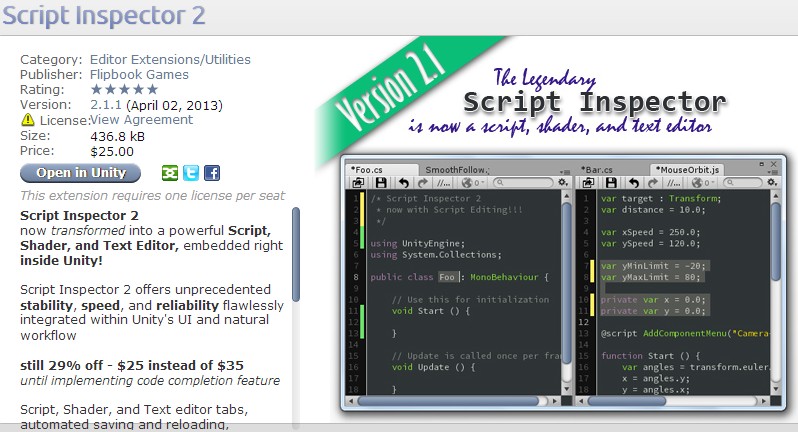Click the price value $25.00
The image size is (798, 432).
[x=112, y=152]
